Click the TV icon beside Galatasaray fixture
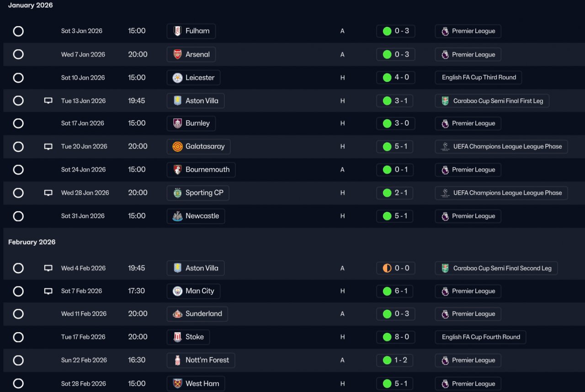Viewport: 585px width, 392px height. (48, 147)
